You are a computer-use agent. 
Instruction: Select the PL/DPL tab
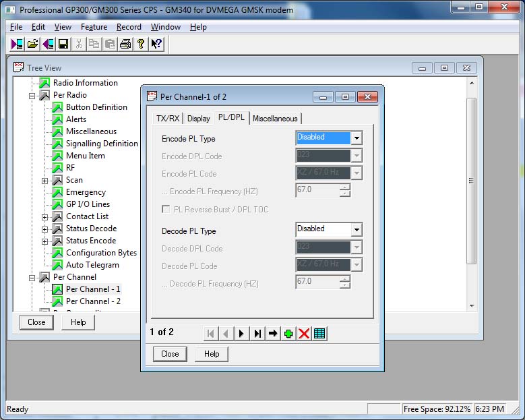tap(231, 117)
